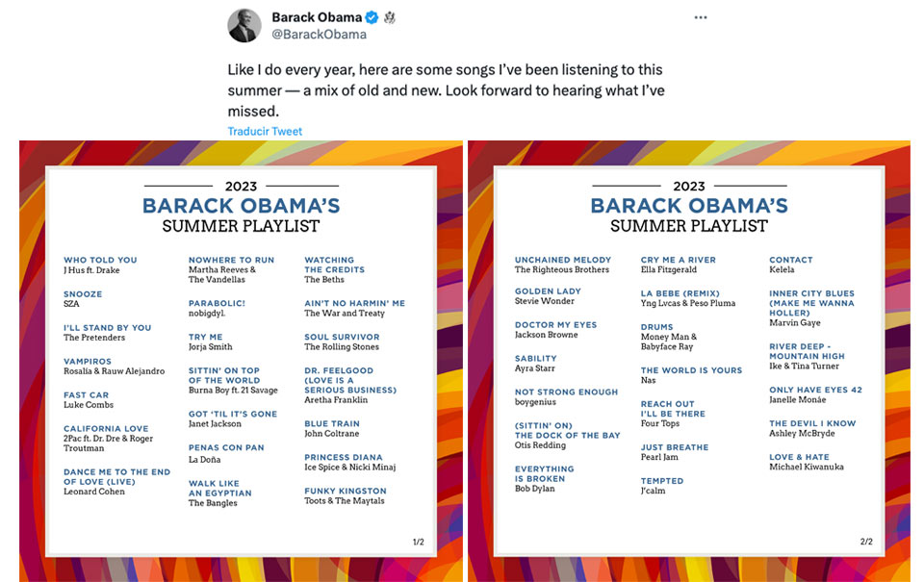
Task: Click the 2/2 page indicator
Action: (866, 542)
